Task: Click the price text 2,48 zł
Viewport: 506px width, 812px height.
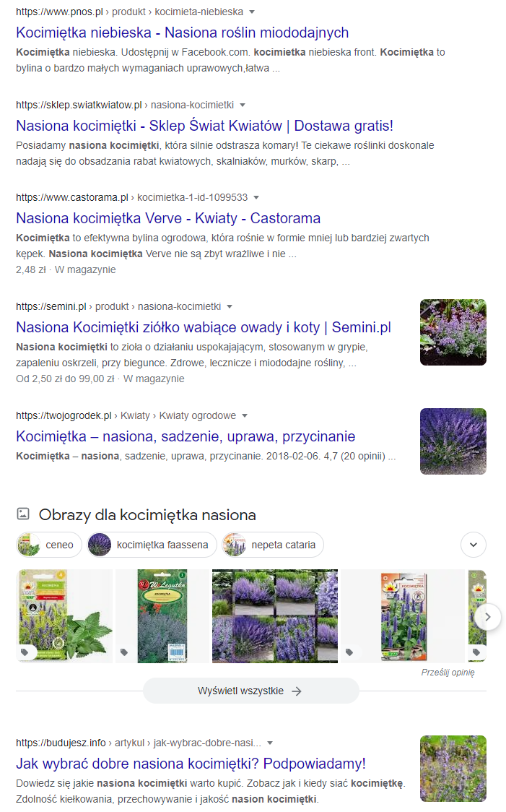Action: [x=31, y=269]
